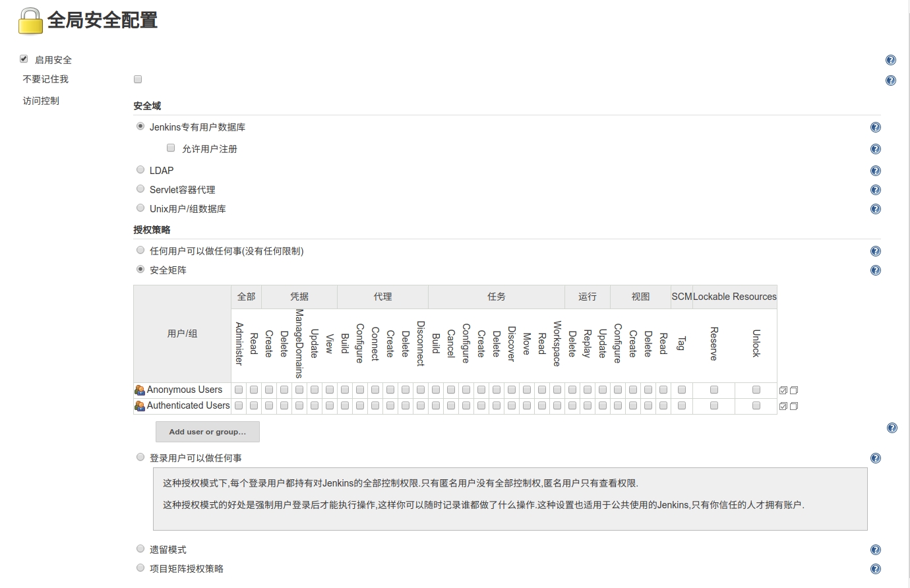Open the LDAP help icon
Screen dimensions: 910x588
(x=876, y=171)
